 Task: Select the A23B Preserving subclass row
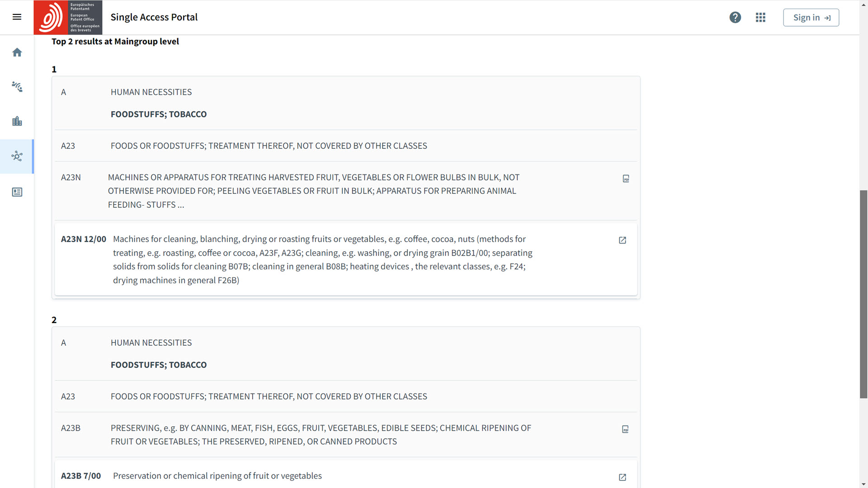[320, 435]
